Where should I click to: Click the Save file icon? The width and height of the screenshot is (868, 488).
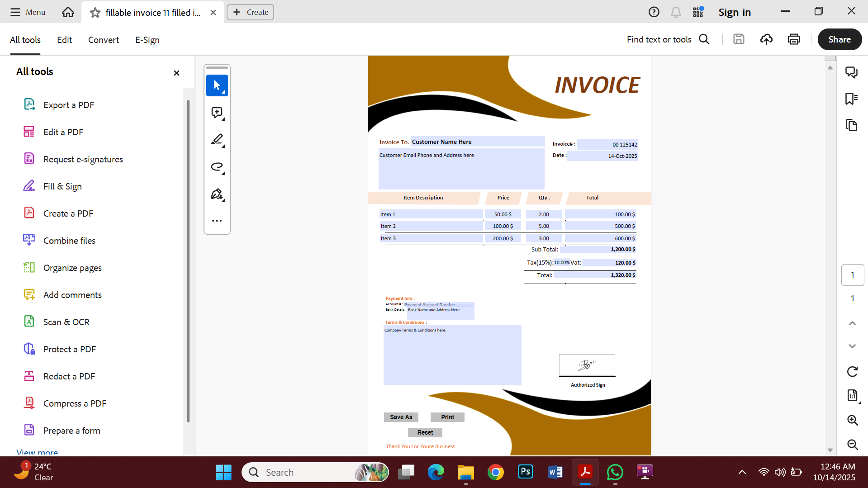coord(739,39)
